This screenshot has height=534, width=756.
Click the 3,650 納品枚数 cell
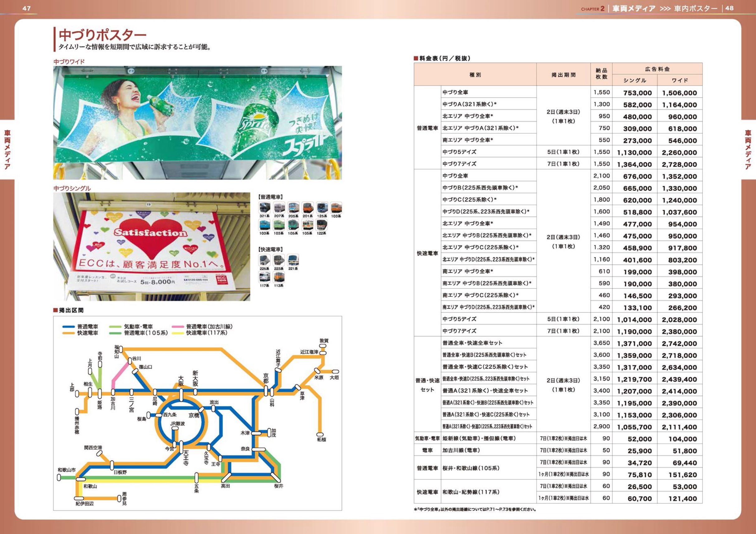coord(601,343)
